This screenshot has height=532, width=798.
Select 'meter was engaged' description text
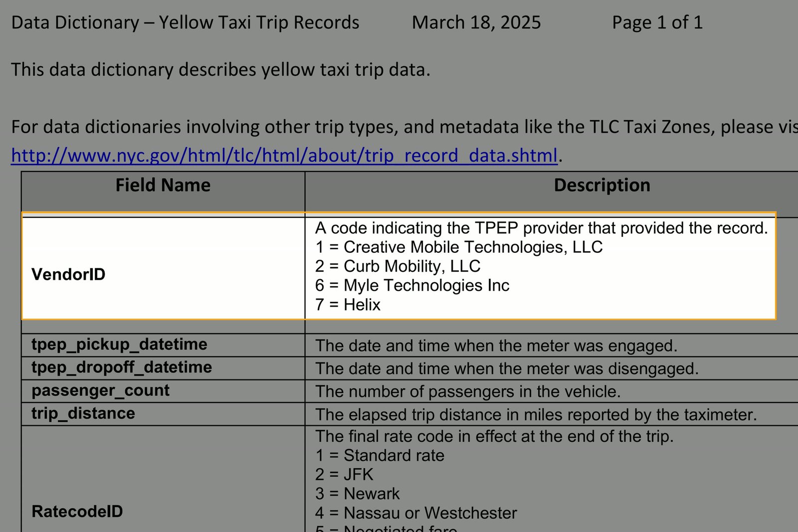point(496,346)
